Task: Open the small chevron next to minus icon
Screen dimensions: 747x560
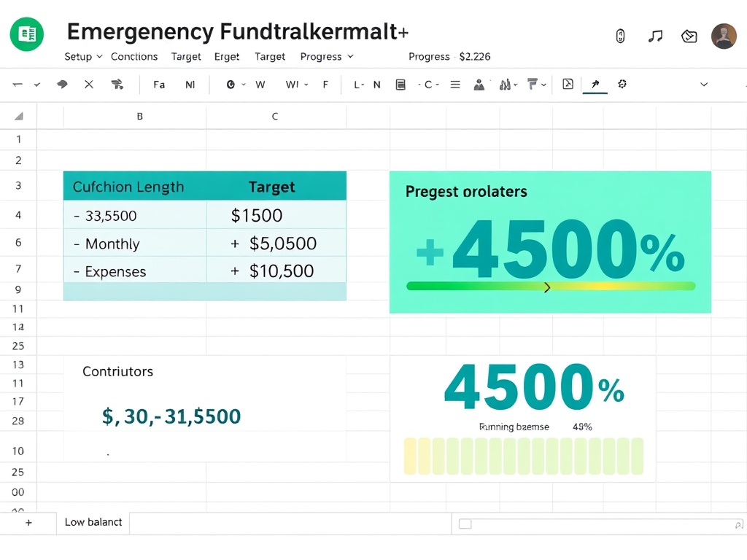Action: [37, 85]
